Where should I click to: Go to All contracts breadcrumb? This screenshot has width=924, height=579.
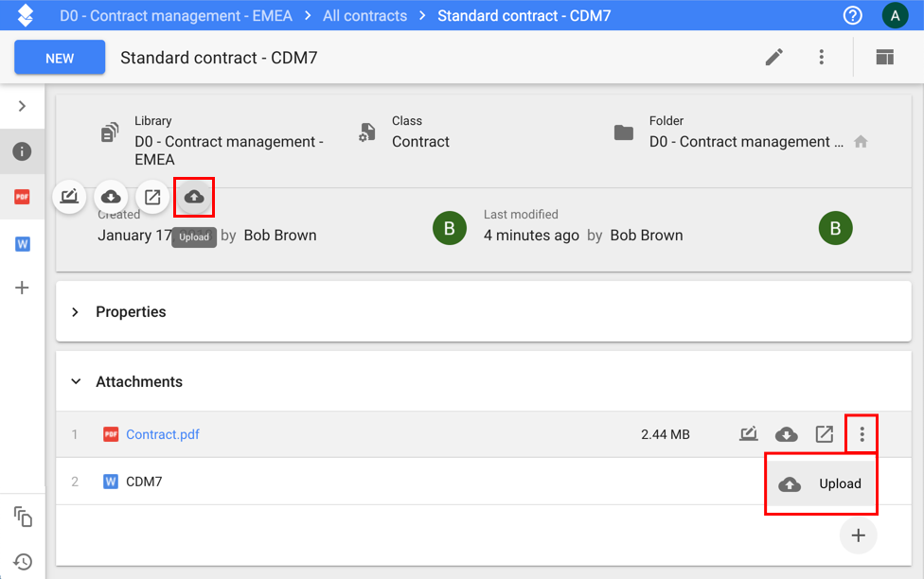364,15
